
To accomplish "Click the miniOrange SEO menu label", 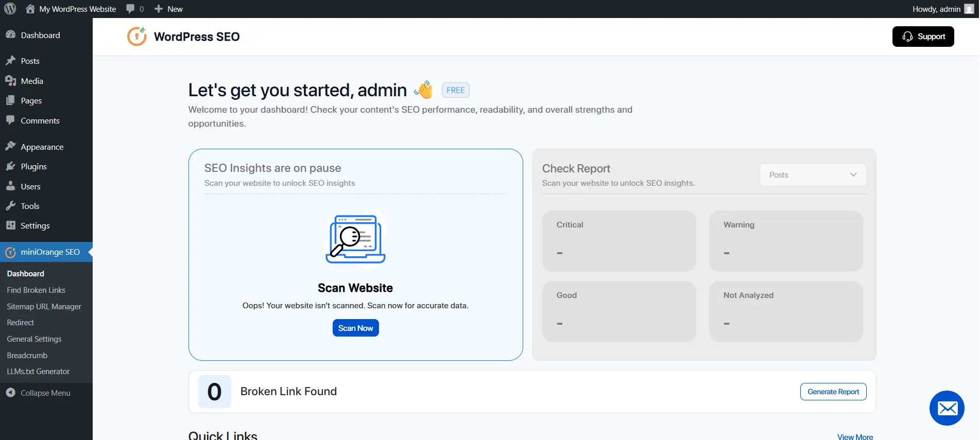I will 50,252.
